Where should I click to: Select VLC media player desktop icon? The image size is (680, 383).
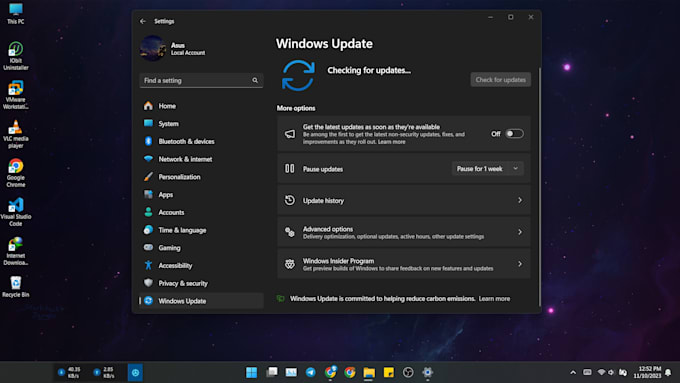pos(16,134)
